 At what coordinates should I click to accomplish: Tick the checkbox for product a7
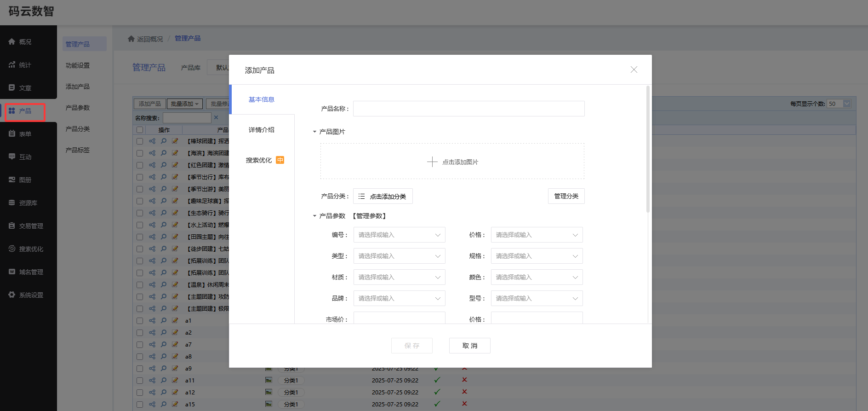[x=140, y=345]
